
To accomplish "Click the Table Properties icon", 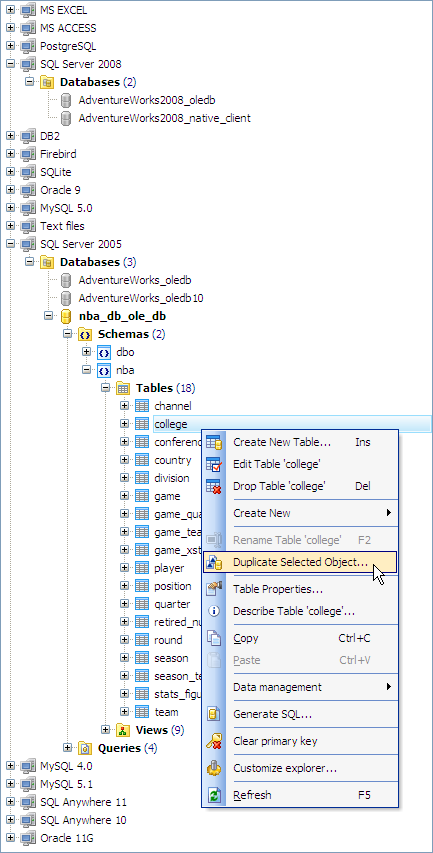I will (x=214, y=589).
